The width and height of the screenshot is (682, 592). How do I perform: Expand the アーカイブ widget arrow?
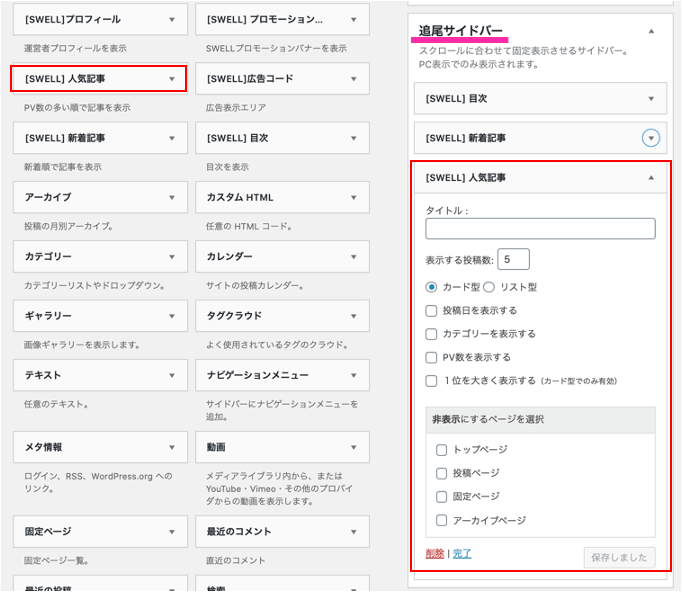pos(172,197)
